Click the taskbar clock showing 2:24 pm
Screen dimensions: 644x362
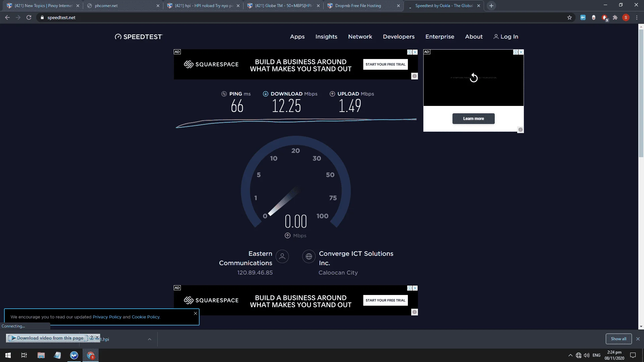(x=614, y=355)
